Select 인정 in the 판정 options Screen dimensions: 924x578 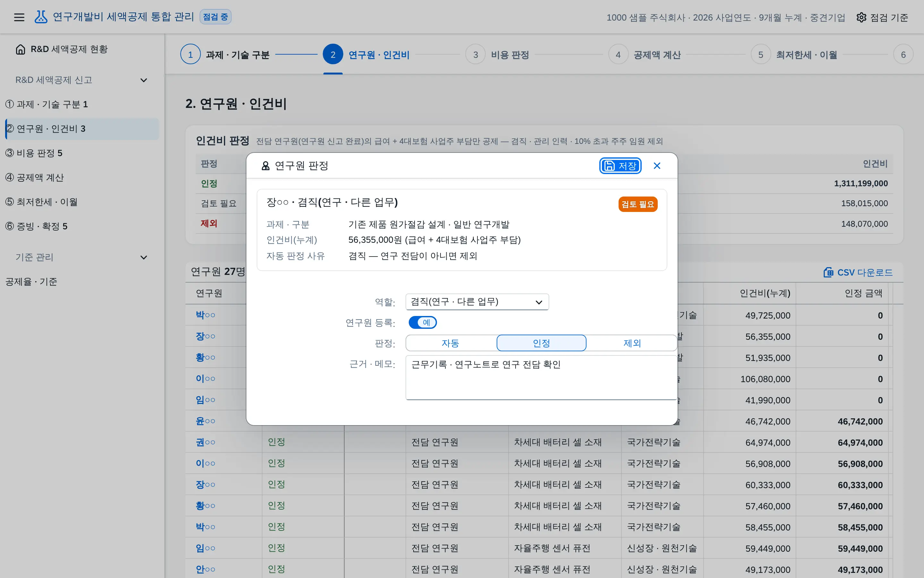(541, 343)
